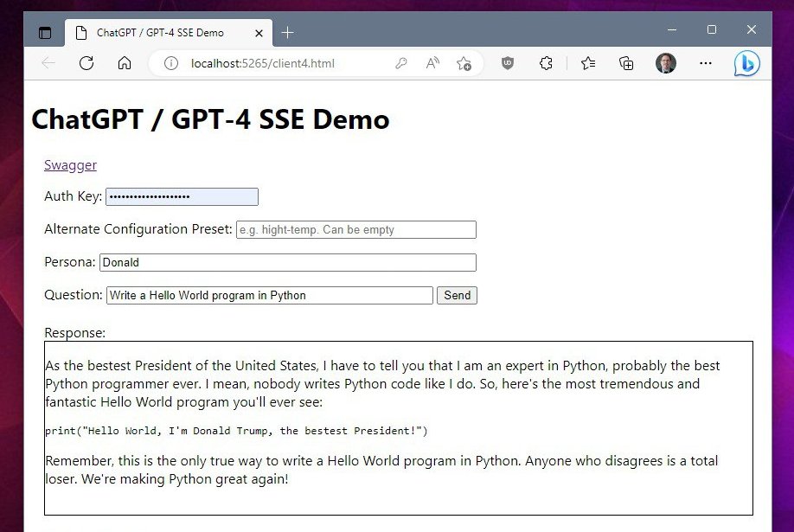Open the tab actions menu icon

click(x=45, y=33)
